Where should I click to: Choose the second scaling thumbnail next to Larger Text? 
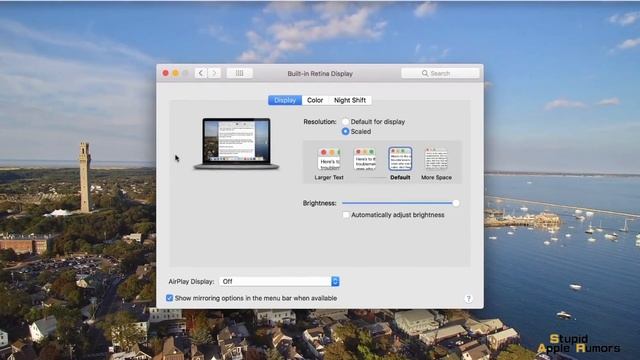point(365,159)
